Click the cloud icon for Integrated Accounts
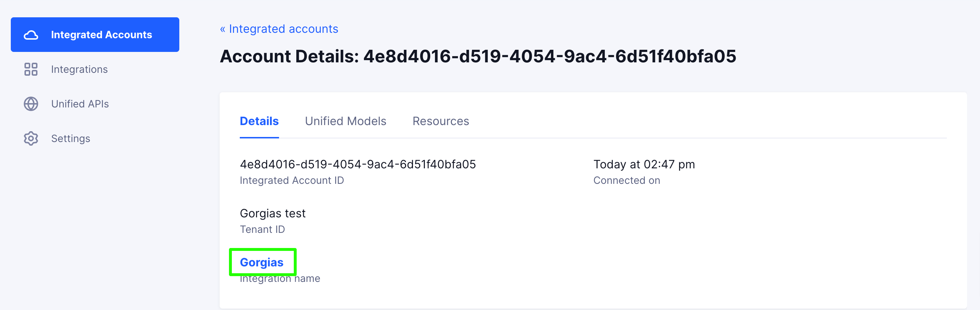Viewport: 980px width, 310px height. coord(31,35)
